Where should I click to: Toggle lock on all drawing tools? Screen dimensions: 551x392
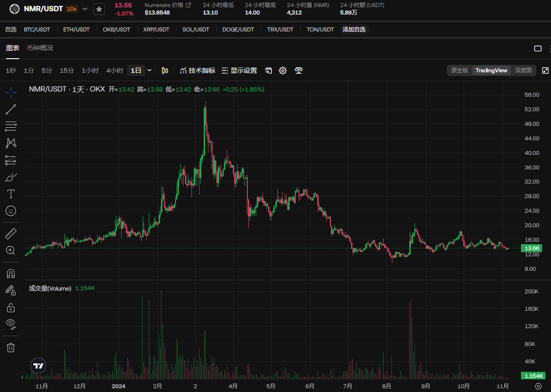click(x=11, y=307)
